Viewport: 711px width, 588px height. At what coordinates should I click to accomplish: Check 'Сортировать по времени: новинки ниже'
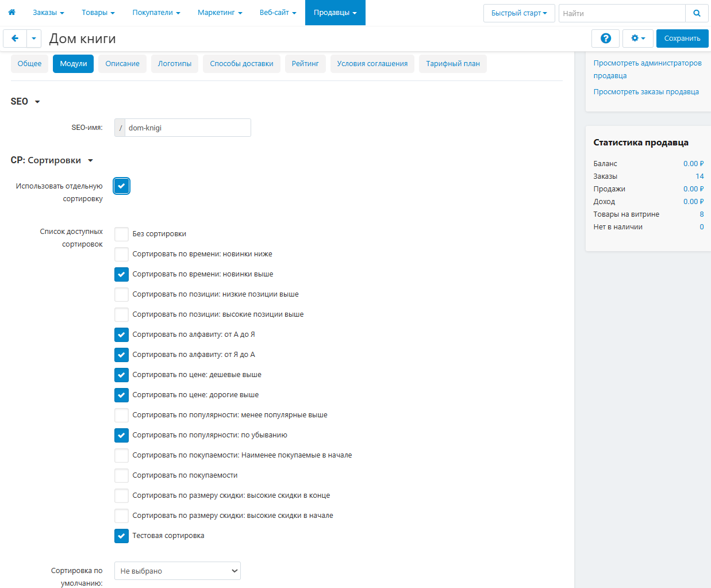(x=121, y=254)
